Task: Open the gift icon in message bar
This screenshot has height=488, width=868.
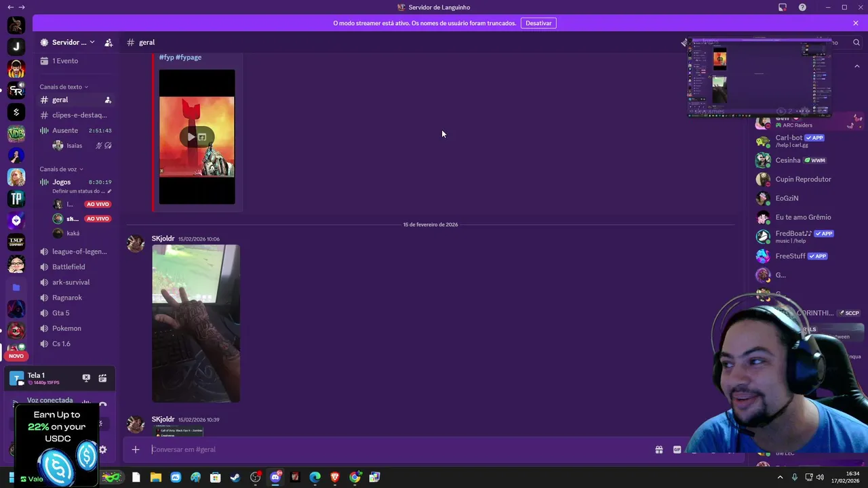Action: (x=658, y=449)
